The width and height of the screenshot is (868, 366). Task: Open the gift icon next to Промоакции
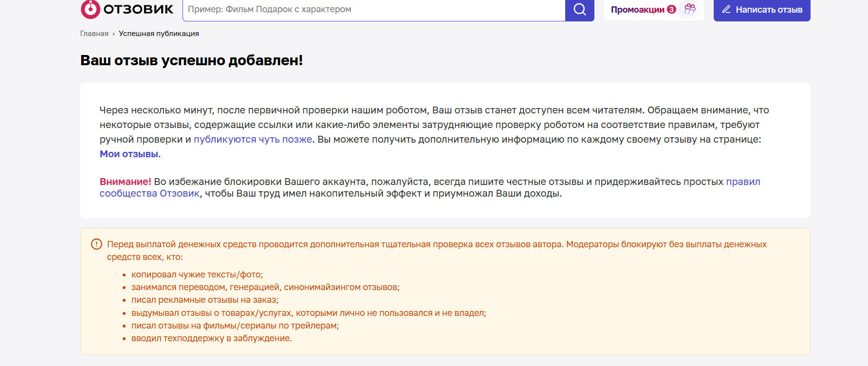pyautogui.click(x=690, y=9)
